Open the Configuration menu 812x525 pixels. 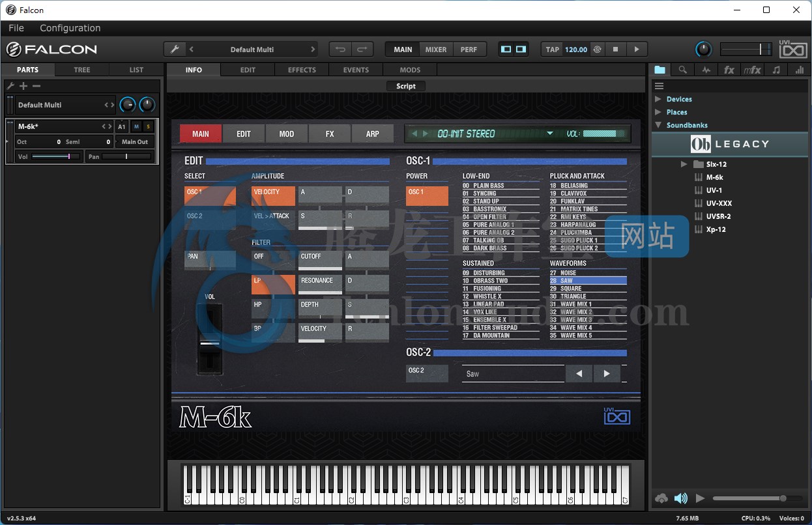click(70, 28)
